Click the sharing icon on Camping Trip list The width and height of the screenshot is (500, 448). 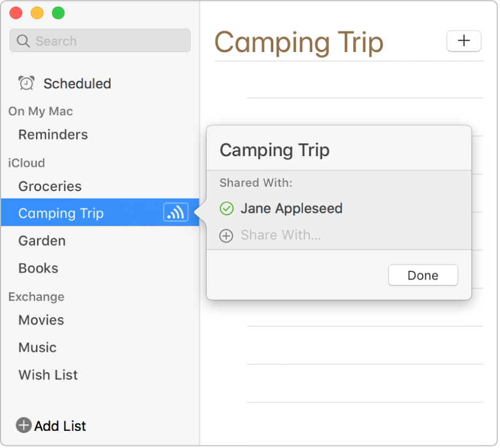tap(176, 212)
